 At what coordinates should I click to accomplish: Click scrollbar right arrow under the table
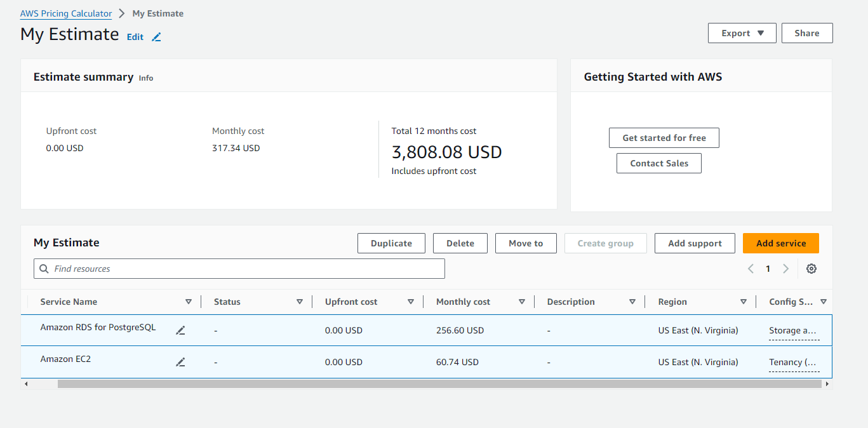click(x=827, y=384)
